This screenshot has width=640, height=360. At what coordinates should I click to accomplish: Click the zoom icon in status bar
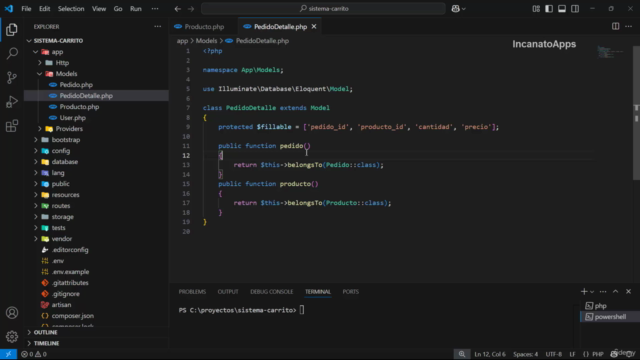coord(462,354)
